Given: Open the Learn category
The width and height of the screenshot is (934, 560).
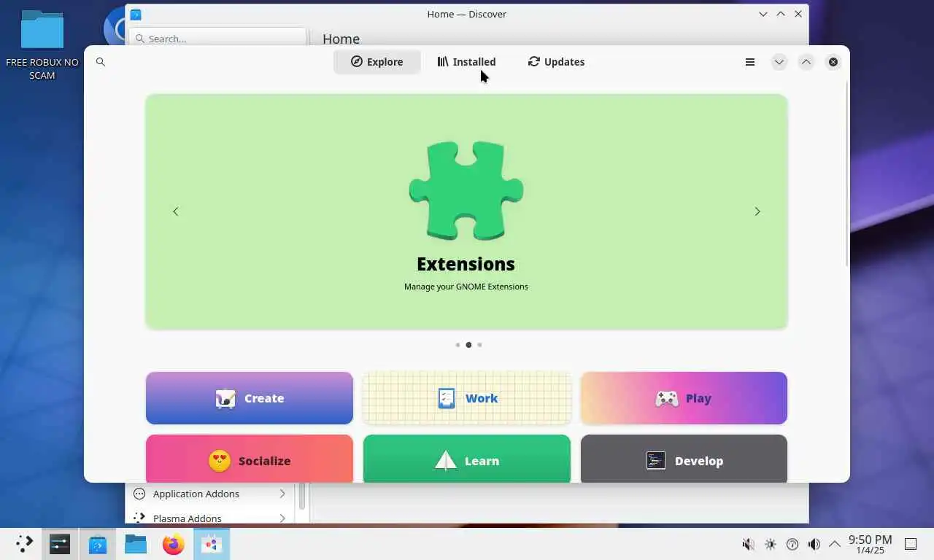Looking at the screenshot, I should pyautogui.click(x=467, y=459).
